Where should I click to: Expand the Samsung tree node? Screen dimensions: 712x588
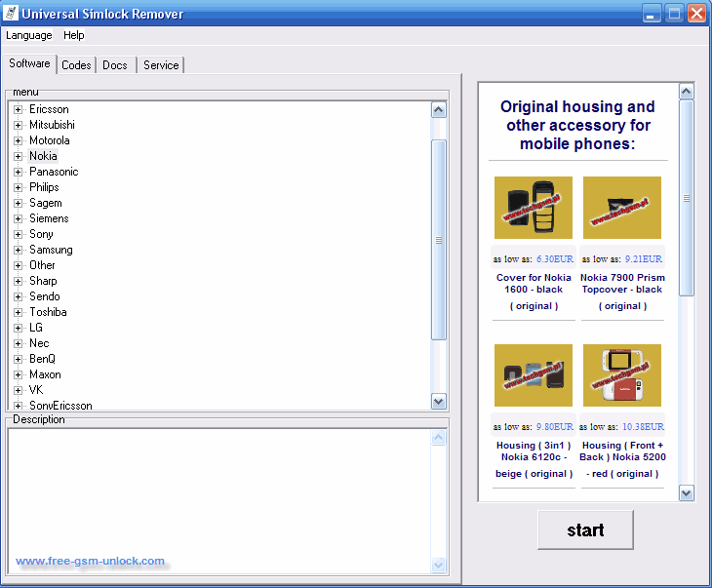[x=18, y=250]
